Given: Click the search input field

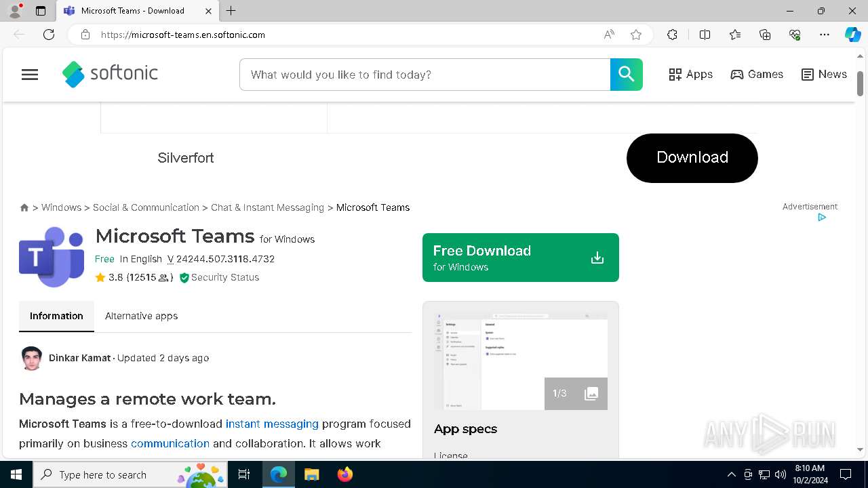Looking at the screenshot, I should coord(425,75).
